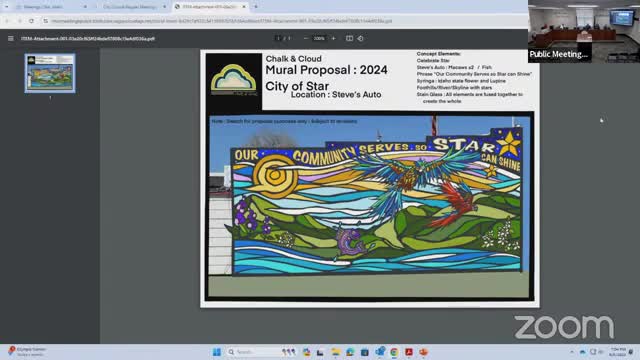Image resolution: width=640 pixels, height=360 pixels.
Task: Click the zoom percentage field
Action: [x=319, y=38]
